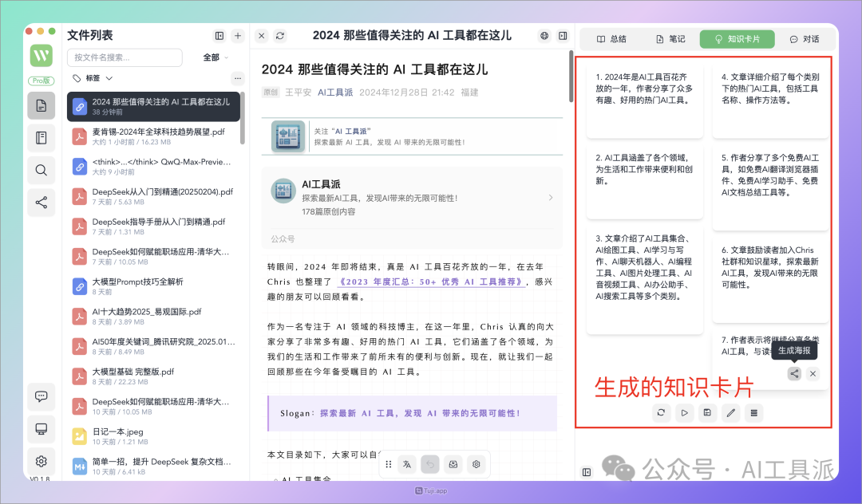Open the documents view in sidebar
This screenshot has width=862, height=504.
(x=42, y=105)
